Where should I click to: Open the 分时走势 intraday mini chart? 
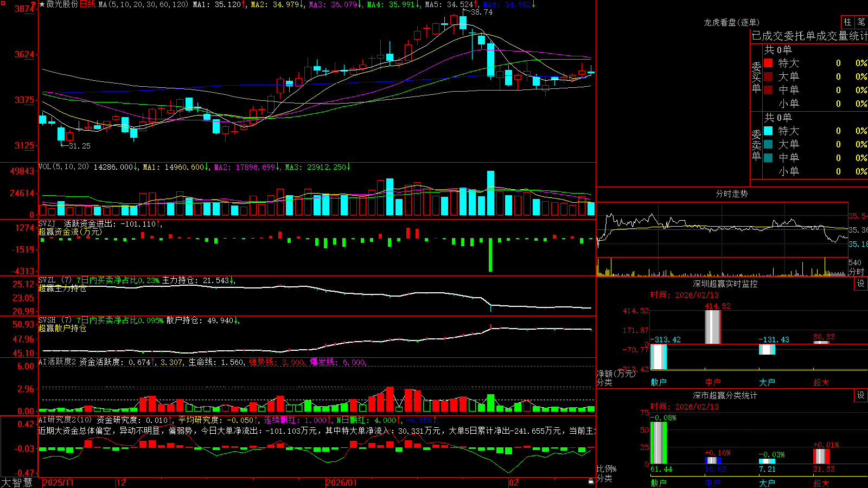(x=722, y=239)
